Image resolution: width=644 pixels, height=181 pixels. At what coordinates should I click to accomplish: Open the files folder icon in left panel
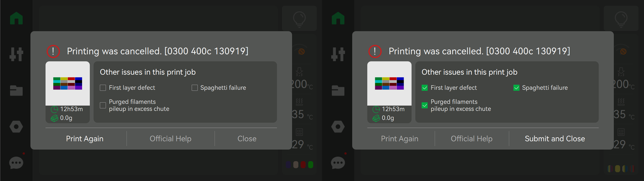[x=16, y=90]
